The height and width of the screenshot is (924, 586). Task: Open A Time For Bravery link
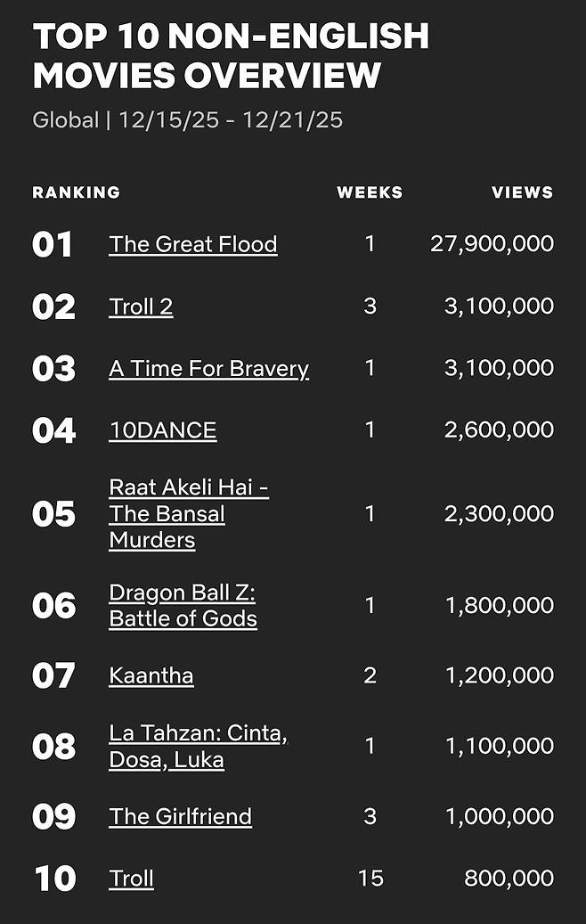(208, 369)
